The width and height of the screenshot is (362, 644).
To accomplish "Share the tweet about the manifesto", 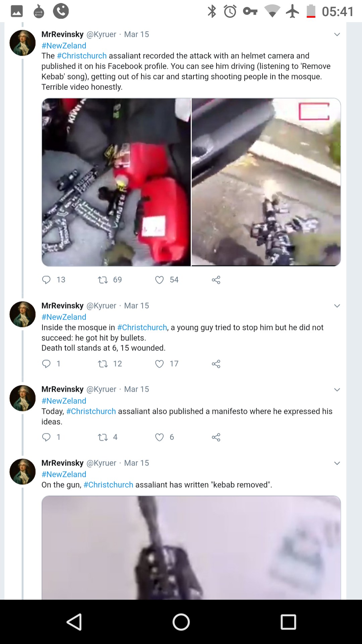I will click(216, 437).
